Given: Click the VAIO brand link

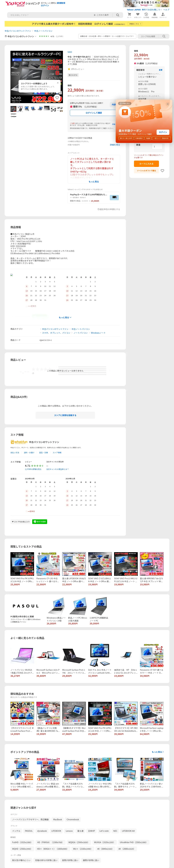Looking at the screenshot, I should click(x=70, y=52).
